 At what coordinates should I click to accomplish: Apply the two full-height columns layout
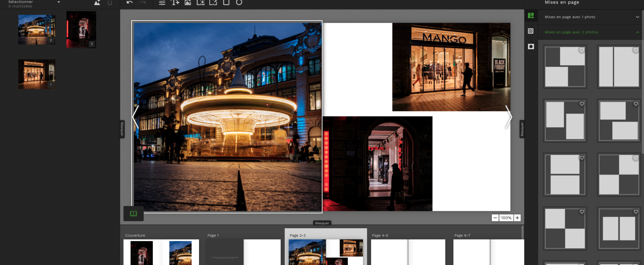pos(619,67)
